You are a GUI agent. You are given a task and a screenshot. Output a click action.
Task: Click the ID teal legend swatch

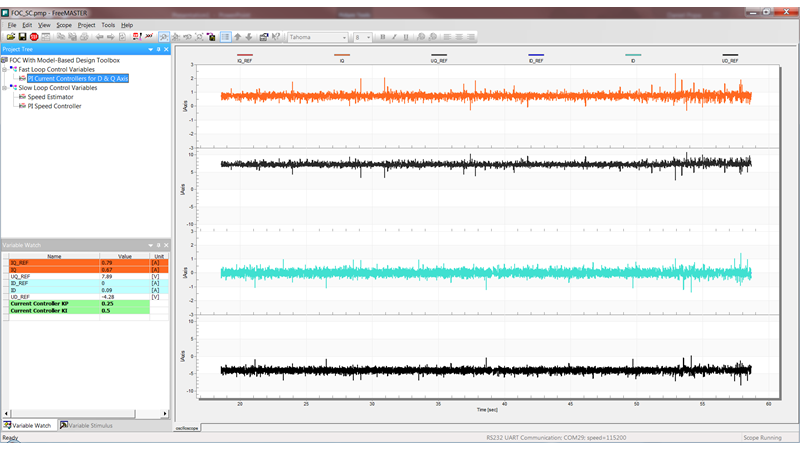pos(633,55)
